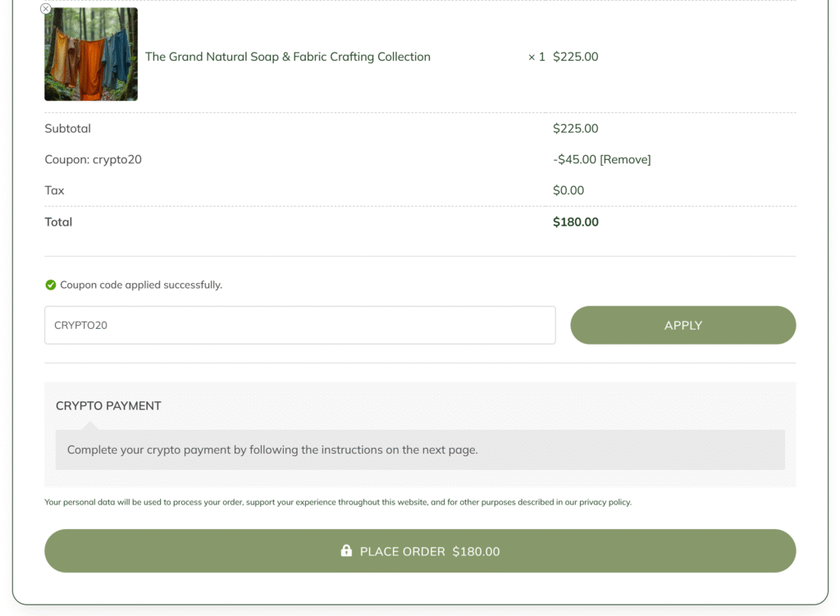Click the crypto payment instructions box

pos(420,449)
